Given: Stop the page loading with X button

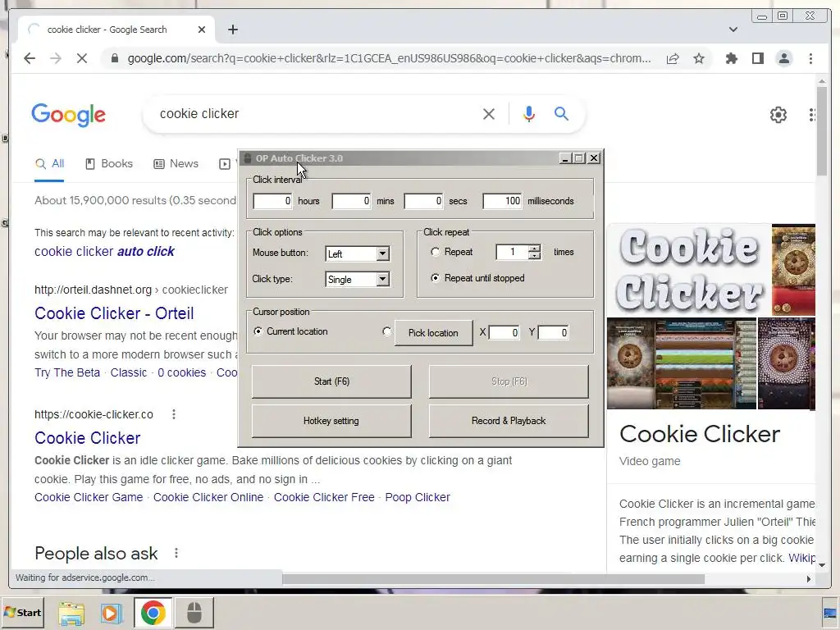Looking at the screenshot, I should coord(82,58).
